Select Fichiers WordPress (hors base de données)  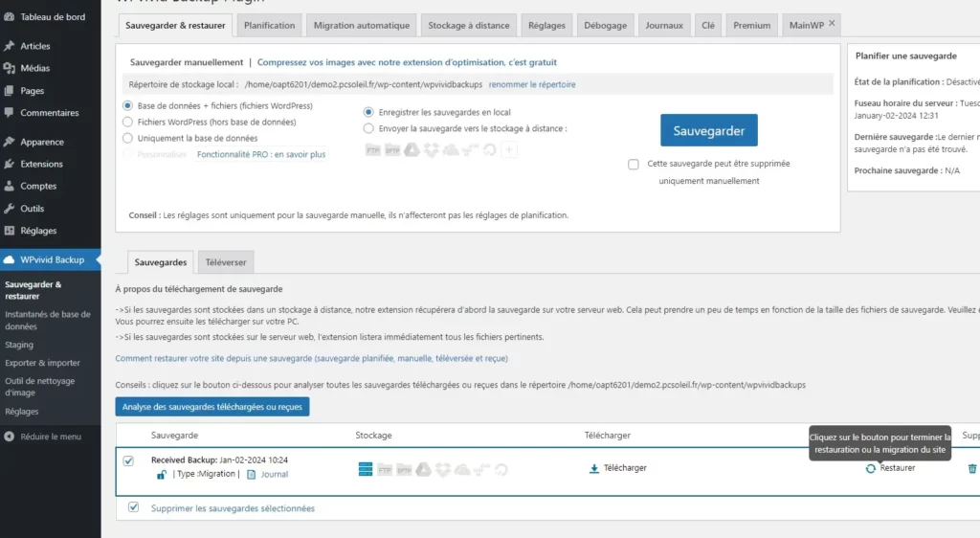pos(127,122)
